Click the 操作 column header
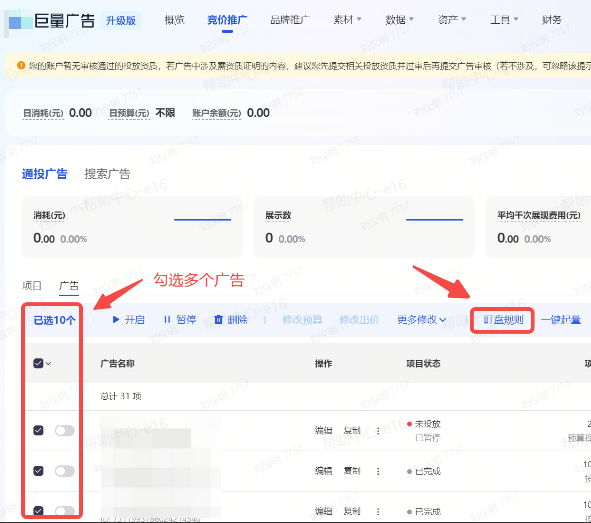Screen dimensions: 591x523 [323, 364]
